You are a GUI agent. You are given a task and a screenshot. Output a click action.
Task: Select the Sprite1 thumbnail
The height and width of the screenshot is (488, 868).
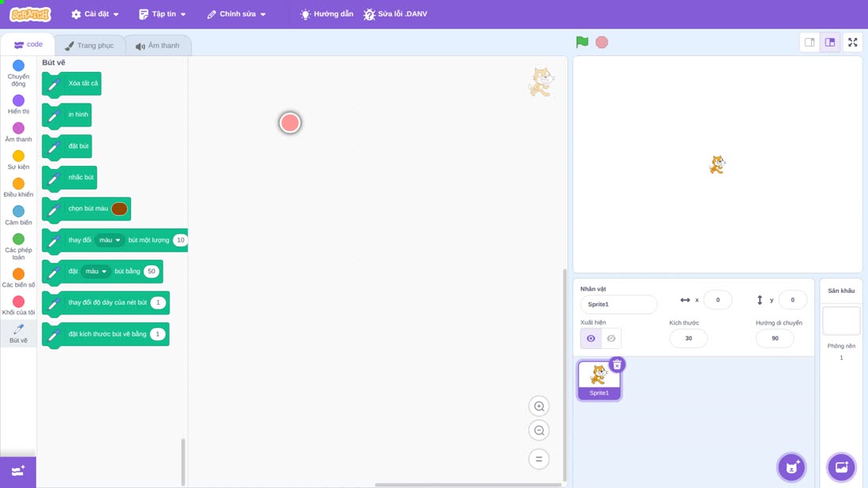click(x=599, y=381)
